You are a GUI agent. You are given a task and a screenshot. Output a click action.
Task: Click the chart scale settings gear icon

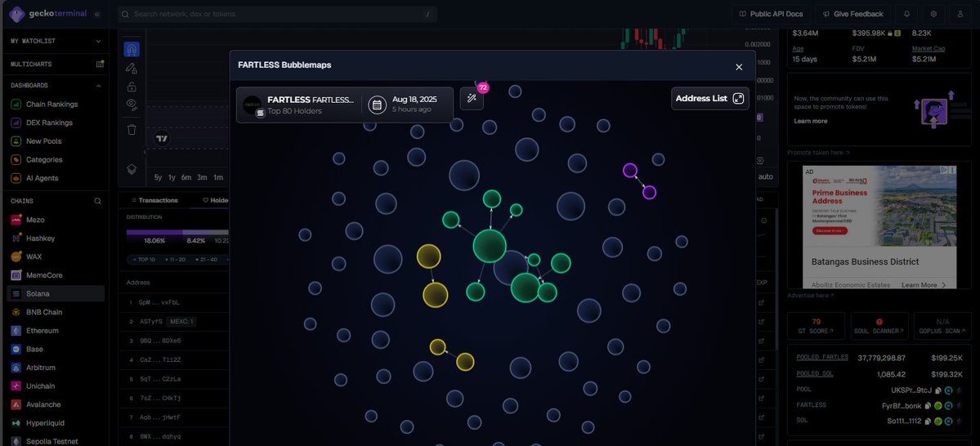pyautogui.click(x=759, y=161)
